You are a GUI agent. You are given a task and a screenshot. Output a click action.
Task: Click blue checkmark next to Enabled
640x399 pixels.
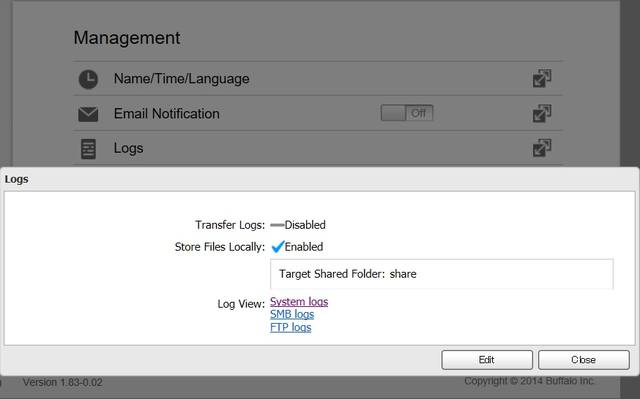pyautogui.click(x=278, y=246)
